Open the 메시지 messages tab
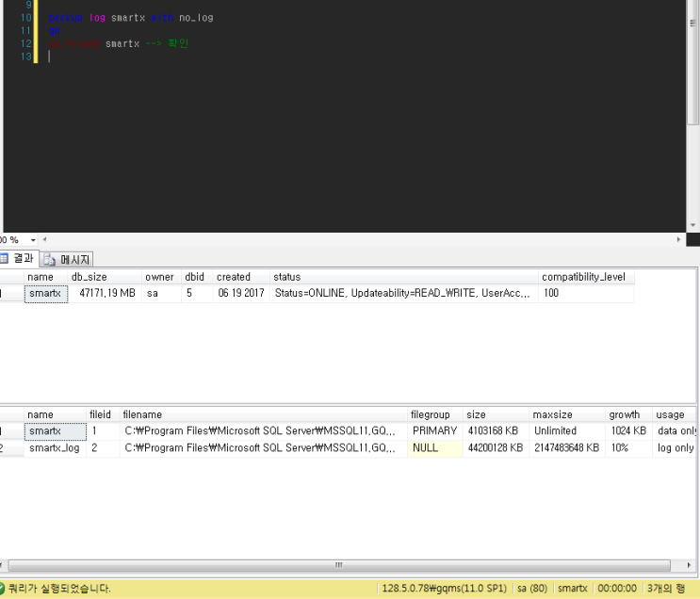 (67, 259)
